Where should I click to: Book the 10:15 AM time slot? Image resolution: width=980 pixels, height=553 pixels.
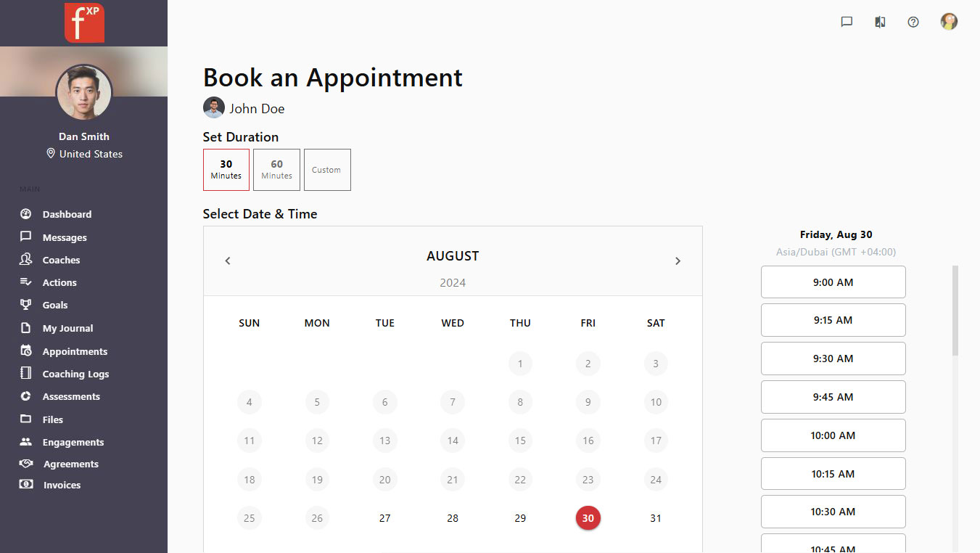(833, 474)
